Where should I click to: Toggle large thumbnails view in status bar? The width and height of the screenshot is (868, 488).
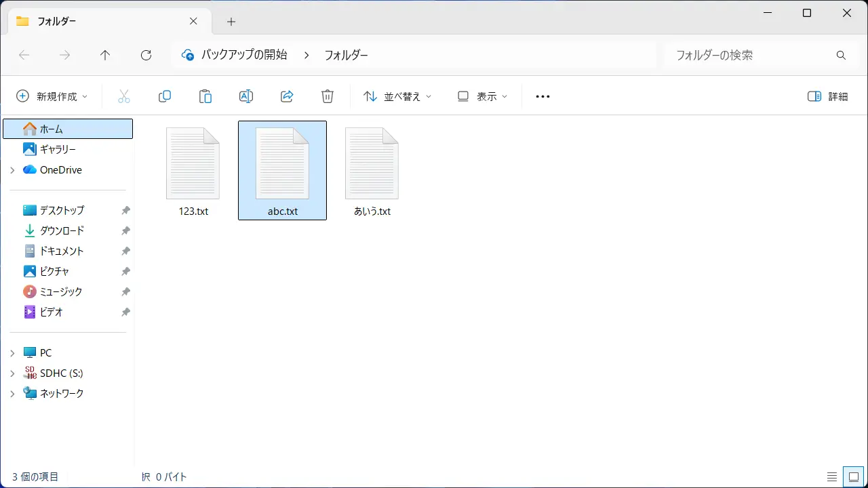[x=854, y=476]
